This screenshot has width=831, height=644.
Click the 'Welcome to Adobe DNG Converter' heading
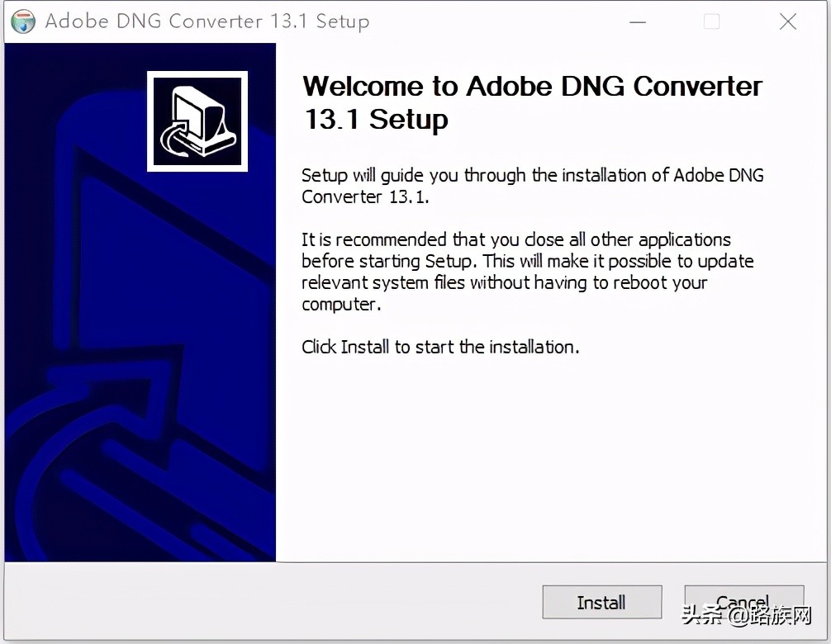pos(532,87)
